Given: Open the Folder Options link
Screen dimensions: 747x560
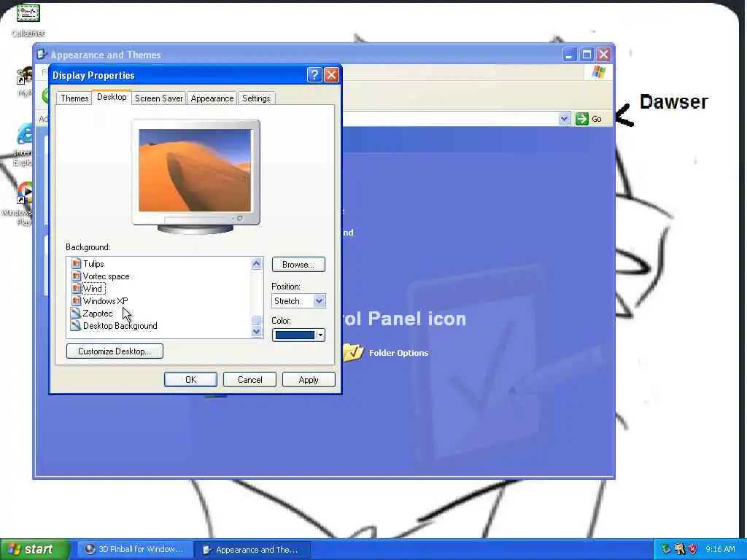Looking at the screenshot, I should pyautogui.click(x=399, y=353).
